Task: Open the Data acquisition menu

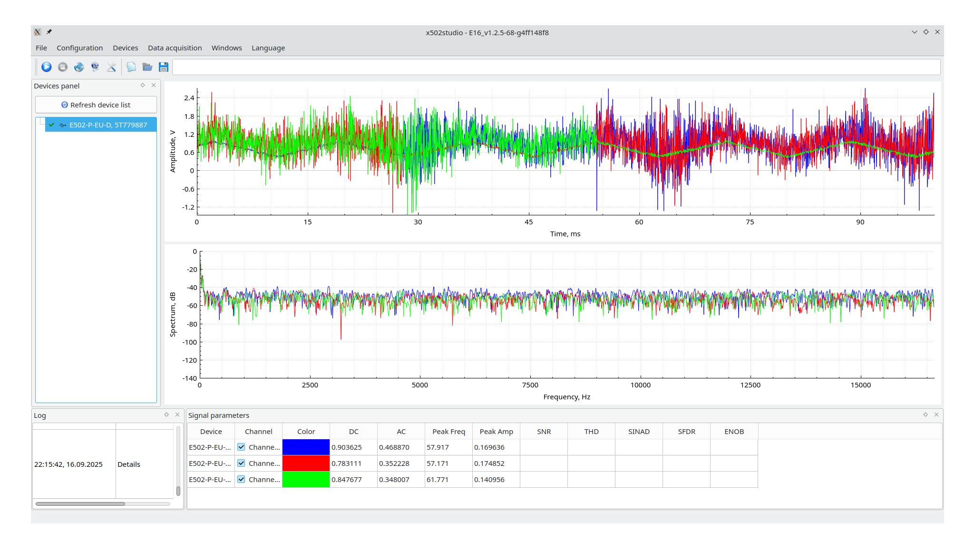Action: pos(175,48)
